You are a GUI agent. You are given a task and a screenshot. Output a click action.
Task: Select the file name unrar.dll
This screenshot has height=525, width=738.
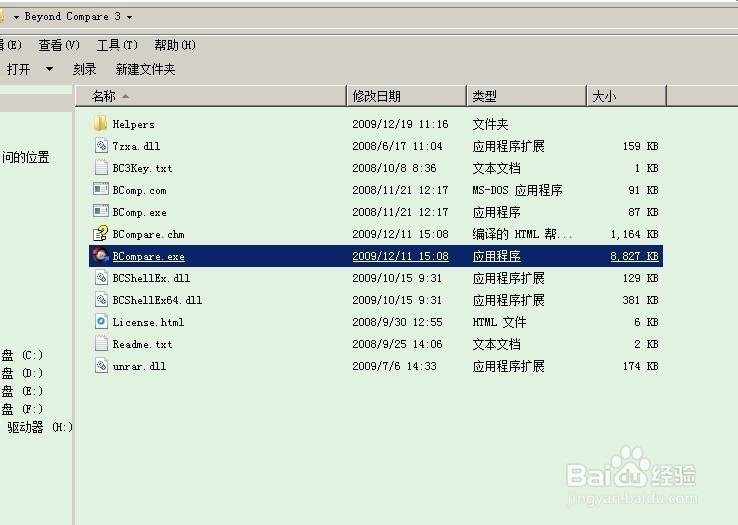[x=139, y=366]
